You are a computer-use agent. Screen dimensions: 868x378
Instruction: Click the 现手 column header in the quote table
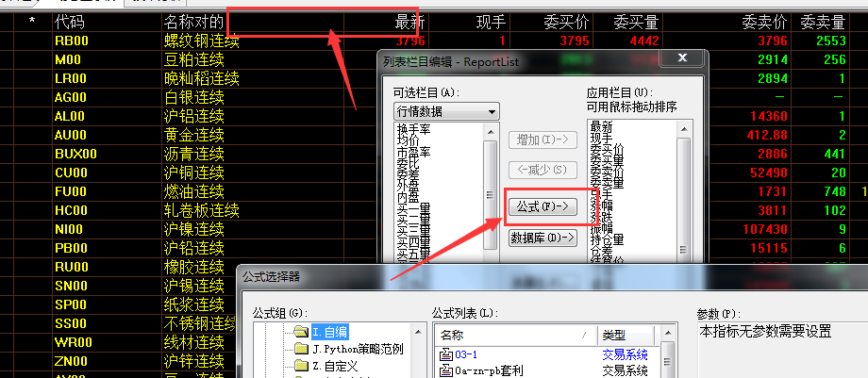pos(492,22)
